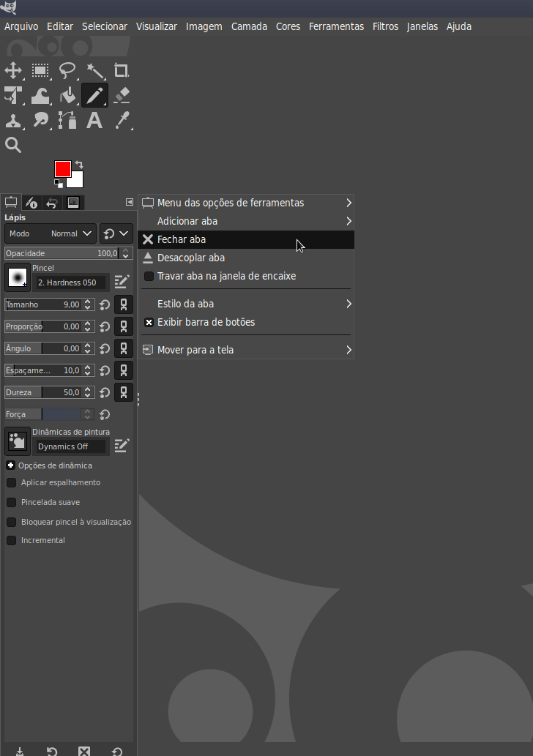Adjust the Opacidade slider
533x756 pixels.
pyautogui.click(x=61, y=253)
